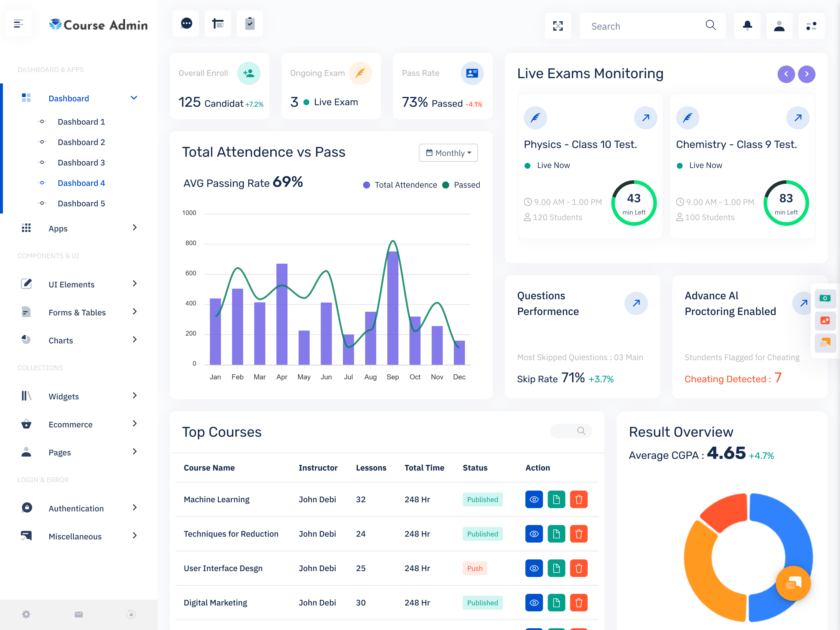Expand the Charts menu

pyautogui.click(x=79, y=340)
